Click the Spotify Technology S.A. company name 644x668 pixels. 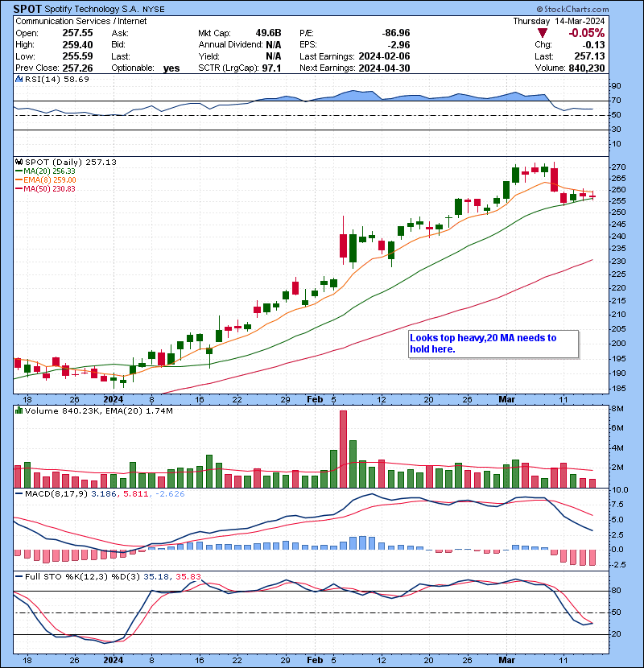point(92,9)
